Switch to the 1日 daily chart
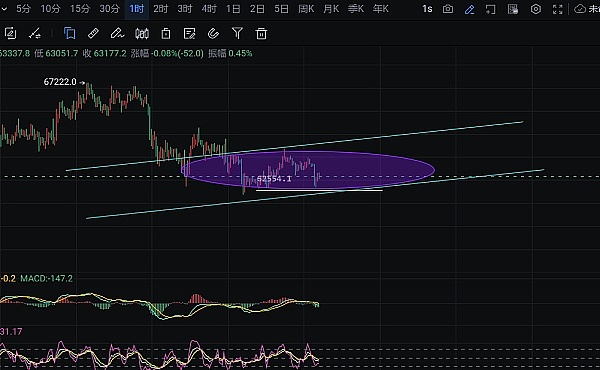The width and height of the screenshot is (600, 370). click(233, 9)
